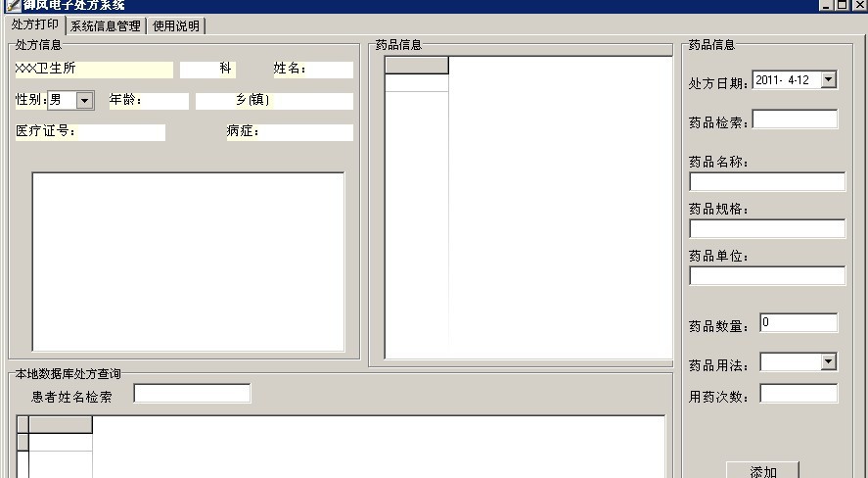Click the 药品规格 input field
This screenshot has width=868, height=478.
click(x=767, y=229)
